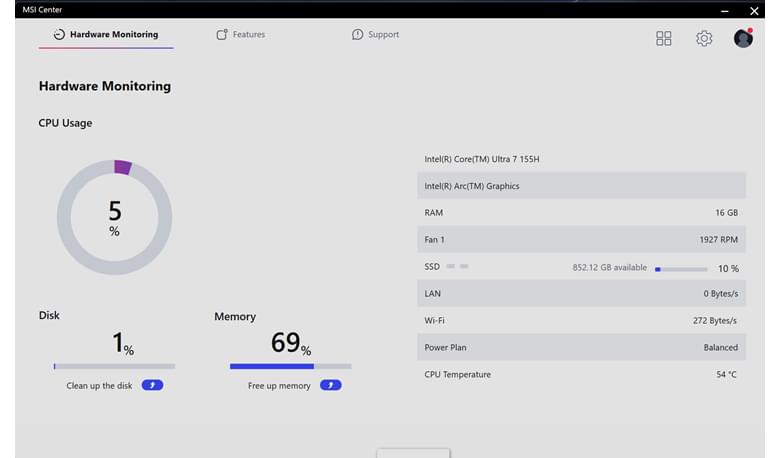This screenshot has width=780, height=458.
Task: Click the Features tab icon
Action: (222, 34)
